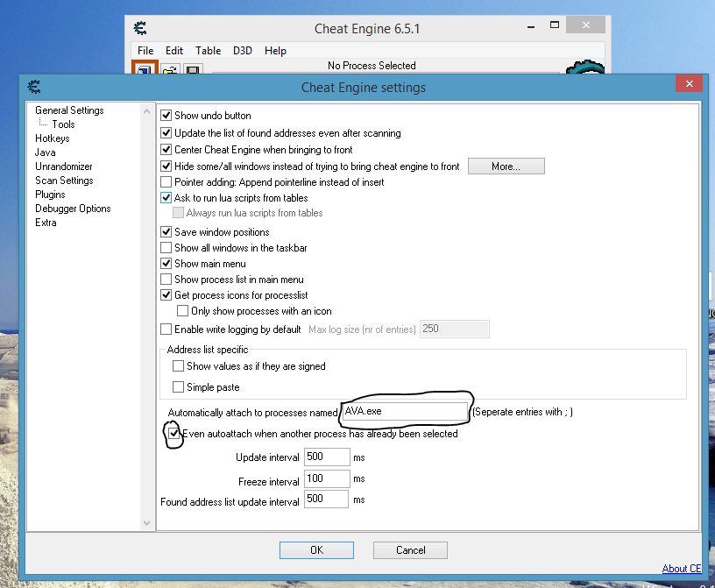This screenshot has width=715, height=588.
Task: Enable write logging by default checkbox
Action: point(166,329)
